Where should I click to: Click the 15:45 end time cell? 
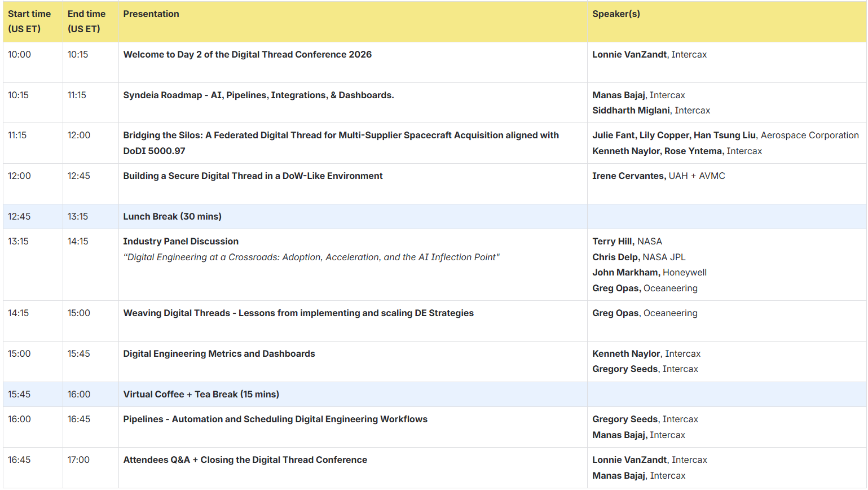click(91, 362)
